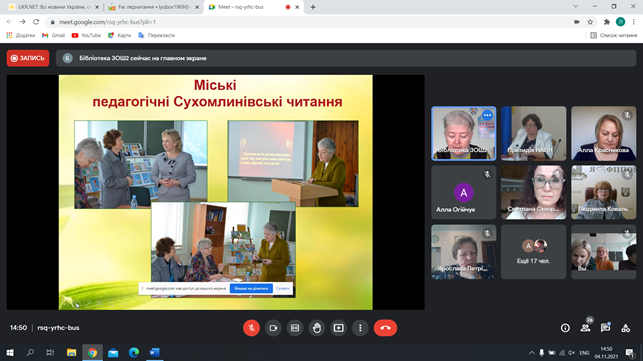Select the Ярослава Петрі... video tile

click(463, 251)
